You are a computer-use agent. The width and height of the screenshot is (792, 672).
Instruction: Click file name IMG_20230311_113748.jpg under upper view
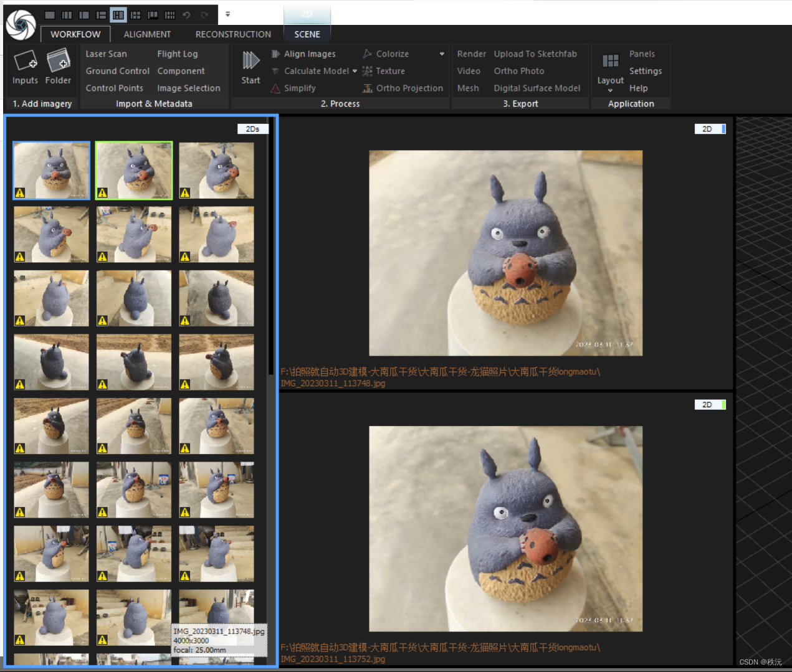point(333,383)
